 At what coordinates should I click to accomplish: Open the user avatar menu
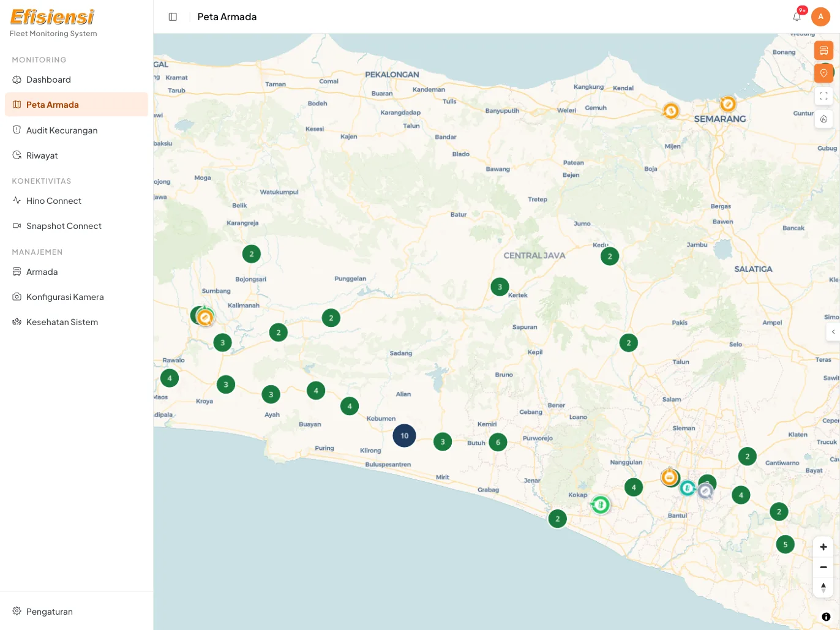(x=820, y=17)
